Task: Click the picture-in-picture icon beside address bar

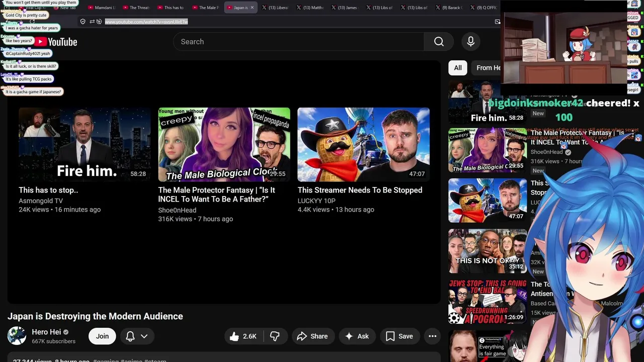Action: pyautogui.click(x=498, y=22)
